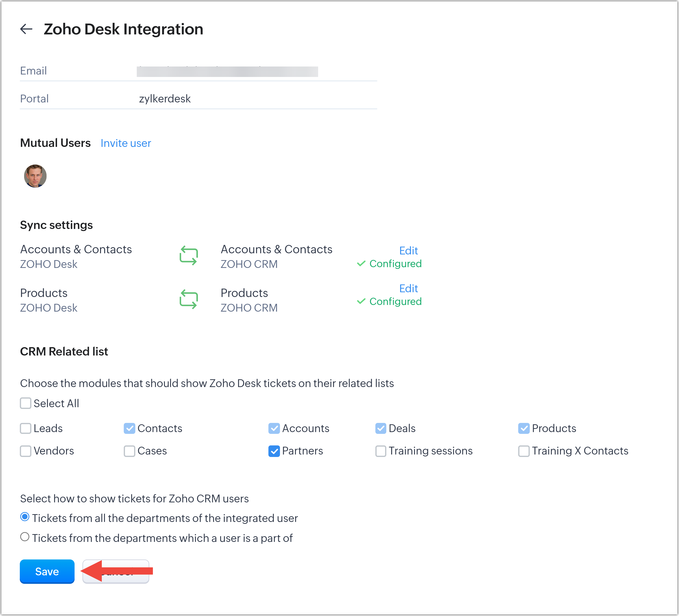Enable the Cases module checkbox
This screenshot has width=679, height=616.
[x=129, y=451]
